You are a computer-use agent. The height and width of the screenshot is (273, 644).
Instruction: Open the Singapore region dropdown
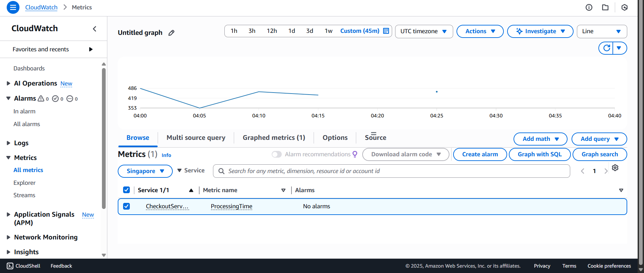tap(145, 171)
